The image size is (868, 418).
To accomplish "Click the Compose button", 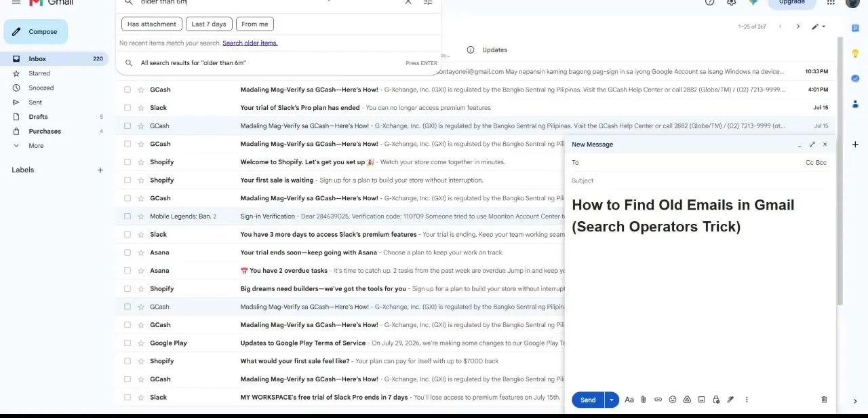I will [36, 32].
